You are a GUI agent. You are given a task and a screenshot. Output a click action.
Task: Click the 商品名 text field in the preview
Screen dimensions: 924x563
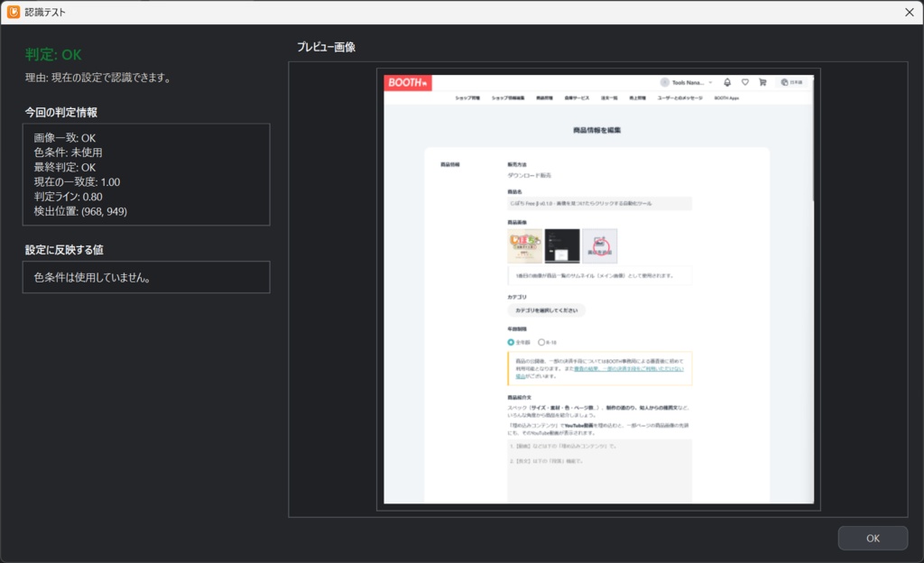[599, 204]
